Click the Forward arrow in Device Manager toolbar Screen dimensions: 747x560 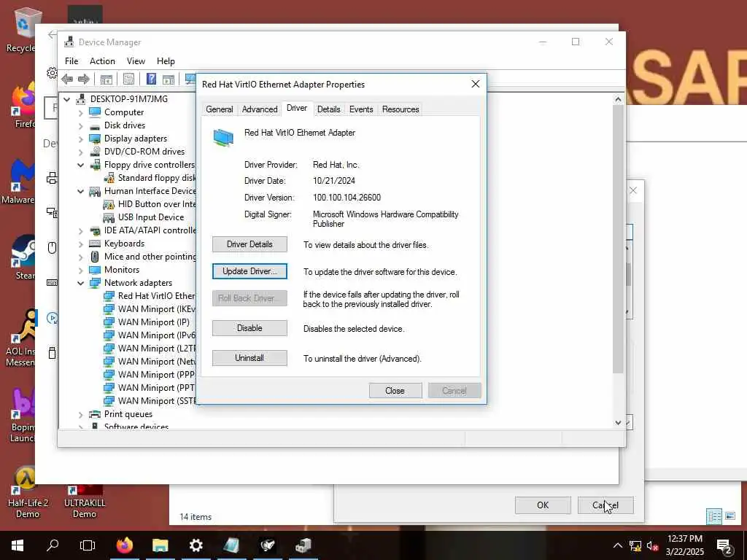[x=84, y=79]
